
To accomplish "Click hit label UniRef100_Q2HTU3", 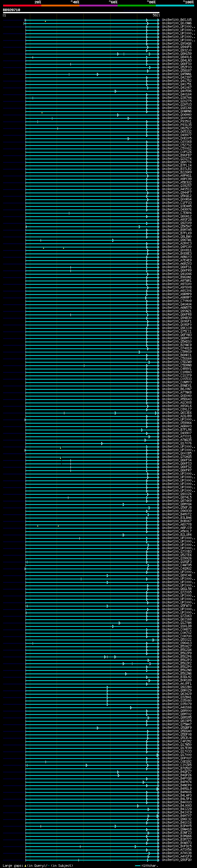I will coord(177,104).
